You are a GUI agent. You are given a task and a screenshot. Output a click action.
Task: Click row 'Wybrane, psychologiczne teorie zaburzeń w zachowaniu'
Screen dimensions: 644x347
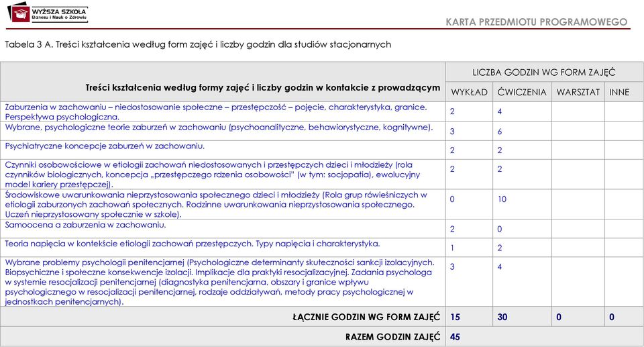[x=321, y=132]
